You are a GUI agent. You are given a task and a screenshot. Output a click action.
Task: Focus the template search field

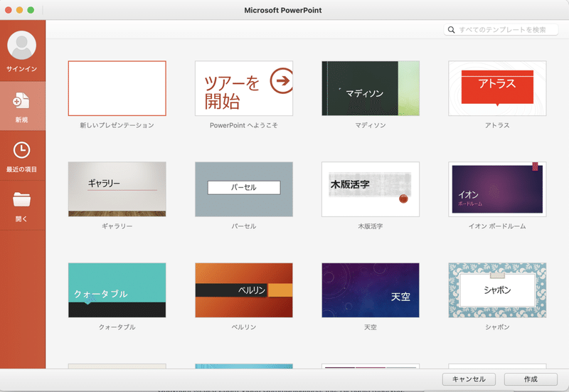pyautogui.click(x=501, y=30)
